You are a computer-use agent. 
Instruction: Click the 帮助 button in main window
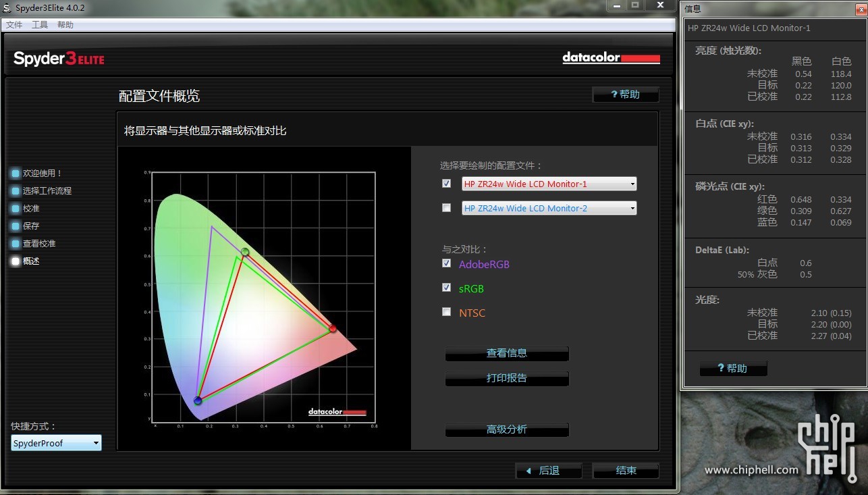[626, 95]
